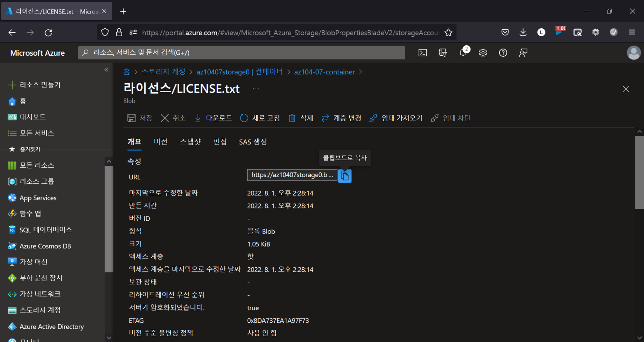This screenshot has width=644, height=342.
Task: Open portal settings gear
Action: coord(483,53)
